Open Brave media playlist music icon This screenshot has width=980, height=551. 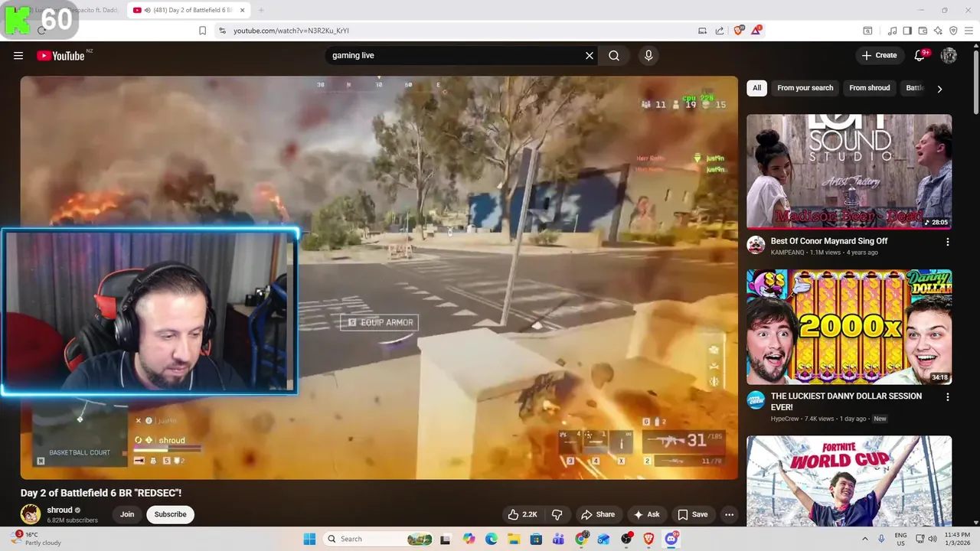[892, 31]
